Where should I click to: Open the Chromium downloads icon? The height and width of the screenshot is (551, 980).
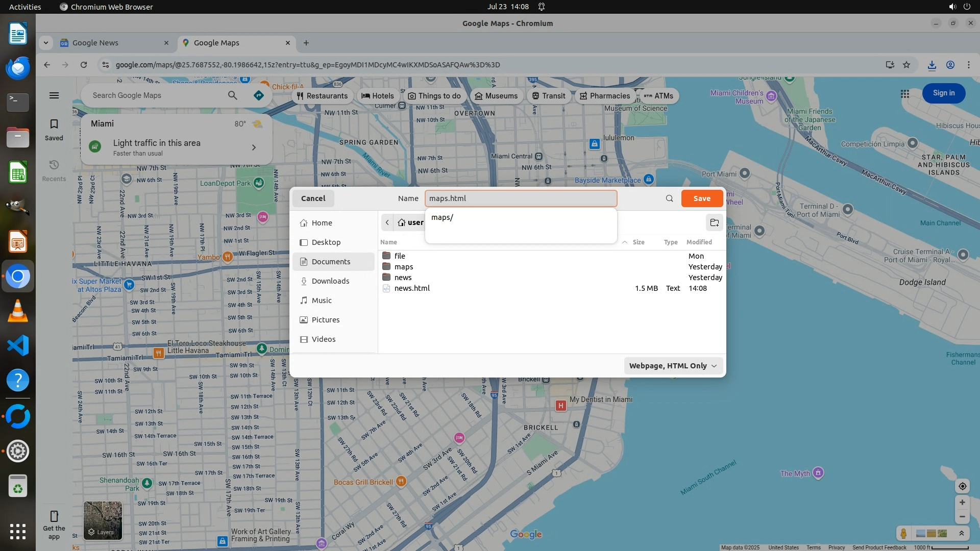tap(932, 65)
